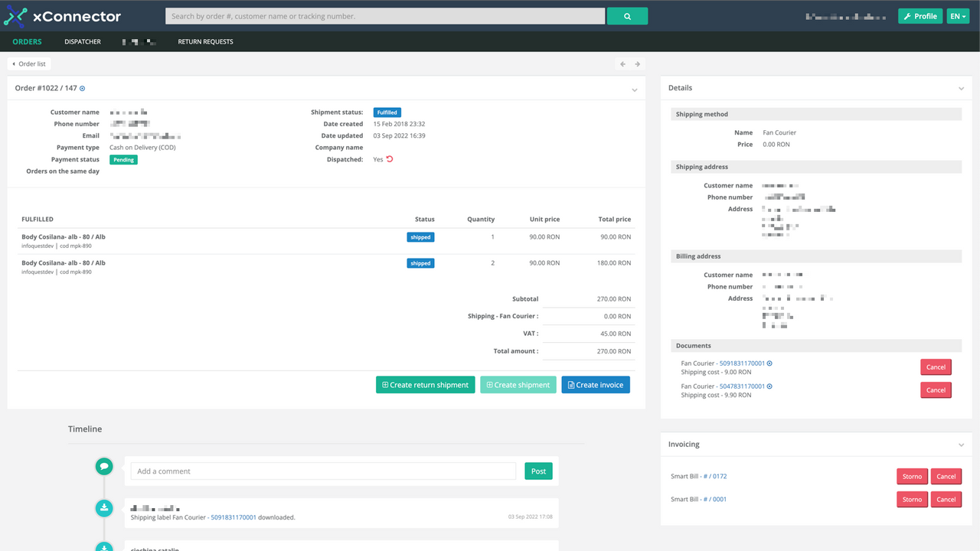This screenshot has height=551, width=980.
Task: Click the comment bubble icon in Timeline
Action: 104,466
